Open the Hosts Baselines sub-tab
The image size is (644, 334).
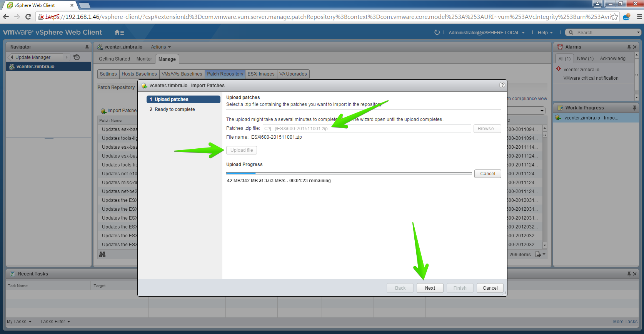tap(139, 74)
